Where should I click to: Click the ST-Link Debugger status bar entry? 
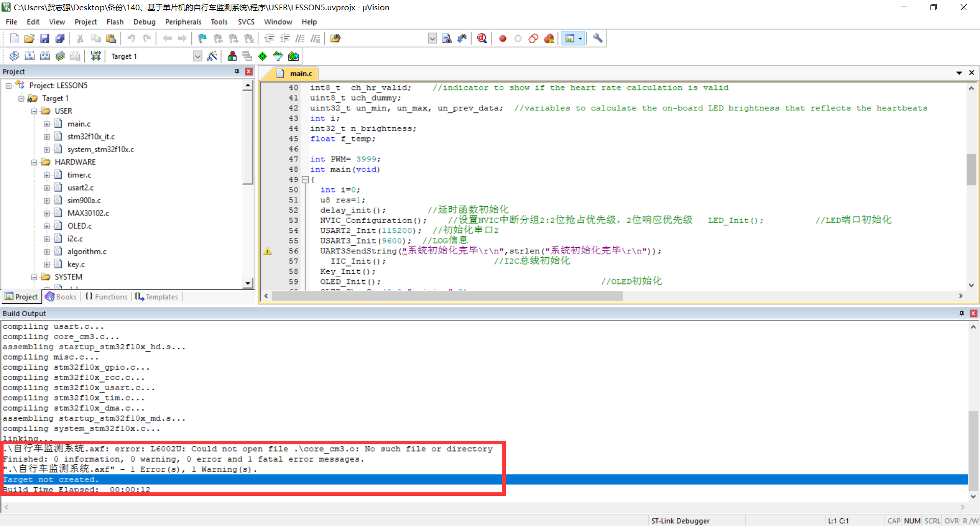pos(680,521)
